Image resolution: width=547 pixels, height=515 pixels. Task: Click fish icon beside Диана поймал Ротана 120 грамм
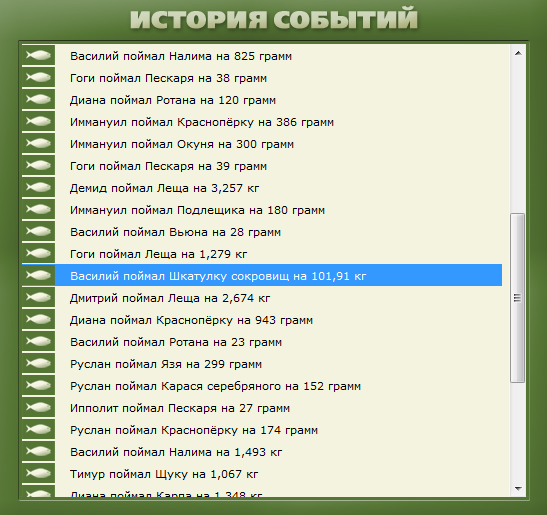click(38, 99)
